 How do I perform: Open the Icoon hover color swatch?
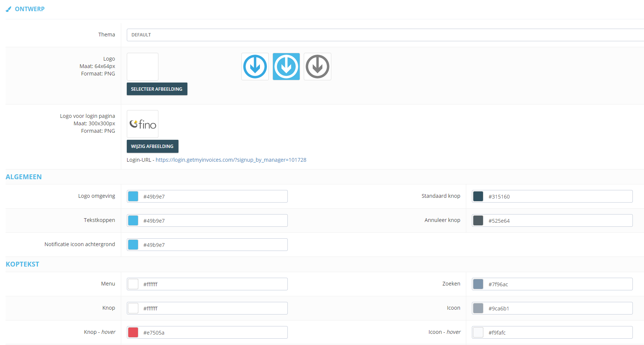click(478, 332)
